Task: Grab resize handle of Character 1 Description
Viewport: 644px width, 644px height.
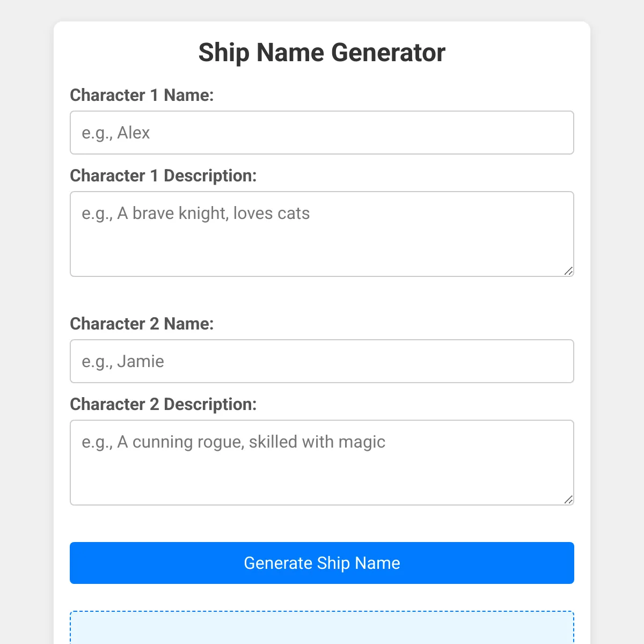Action: [569, 271]
